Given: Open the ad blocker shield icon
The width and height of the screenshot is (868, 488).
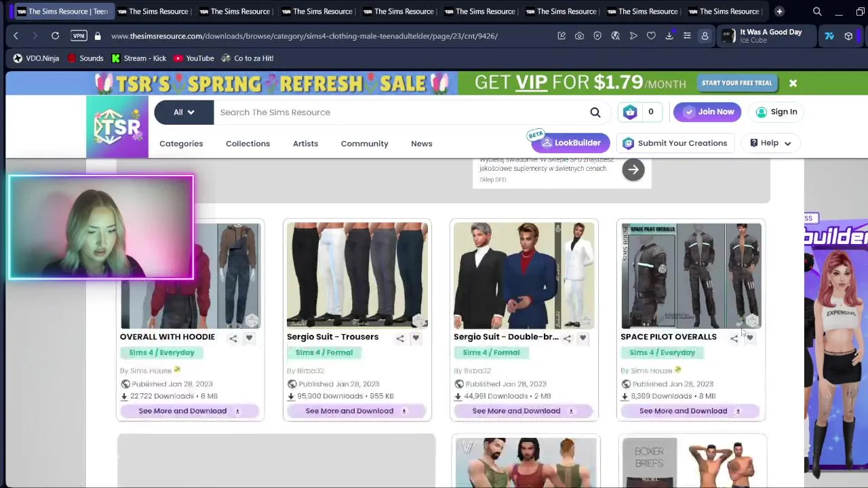Looking at the screenshot, I should (597, 36).
